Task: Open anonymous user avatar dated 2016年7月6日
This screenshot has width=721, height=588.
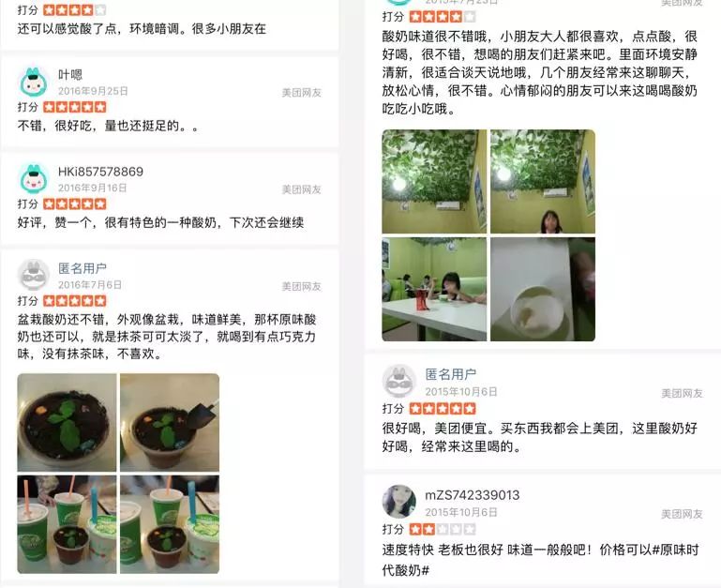Action: click(34, 275)
